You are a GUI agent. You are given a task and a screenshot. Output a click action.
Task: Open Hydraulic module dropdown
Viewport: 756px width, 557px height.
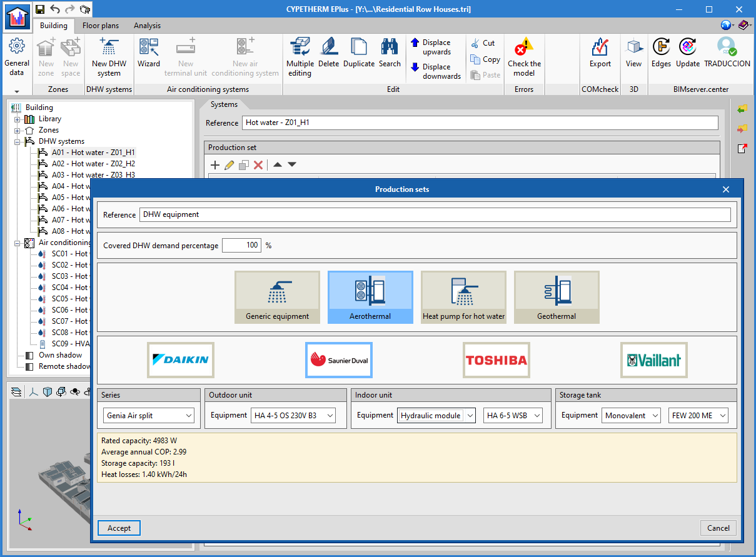point(436,415)
